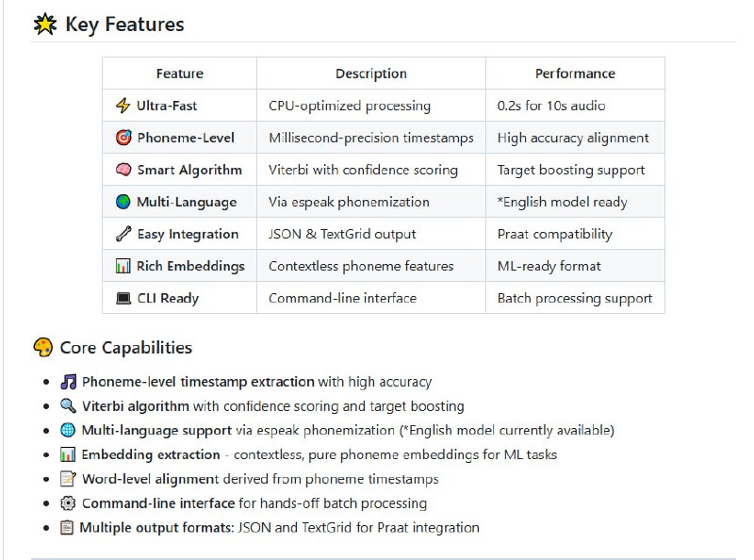Screen dimensions: 754x560
Task: Click the palette icon beside Core Capabilities
Action: [43, 348]
